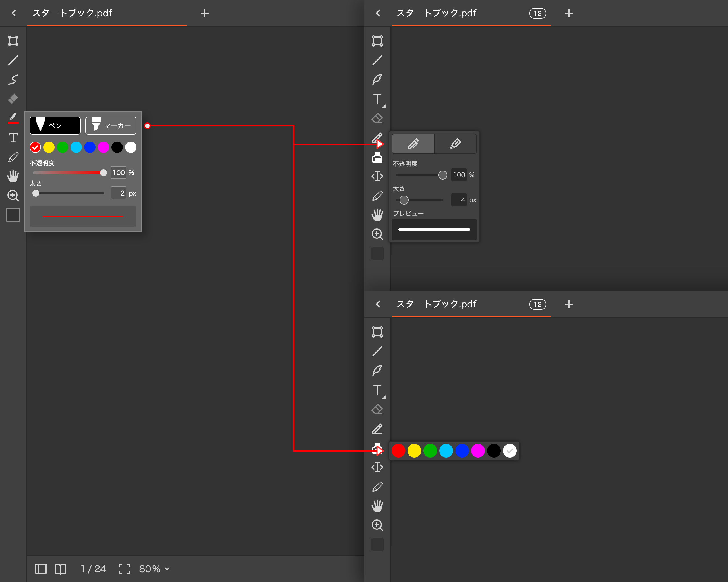Image resolution: width=728 pixels, height=582 pixels.
Task: Expand the text tool submenu in bottom-right toolbar
Action: [x=384, y=397]
